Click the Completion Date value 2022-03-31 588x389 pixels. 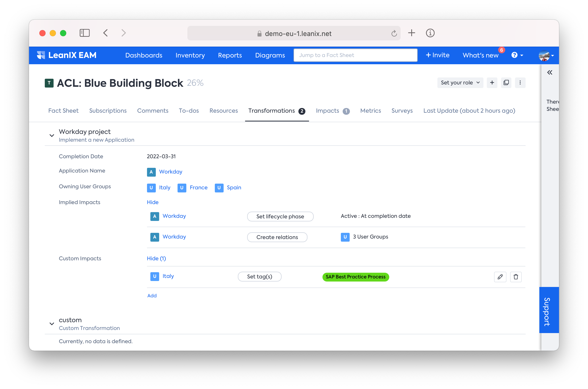pos(161,156)
